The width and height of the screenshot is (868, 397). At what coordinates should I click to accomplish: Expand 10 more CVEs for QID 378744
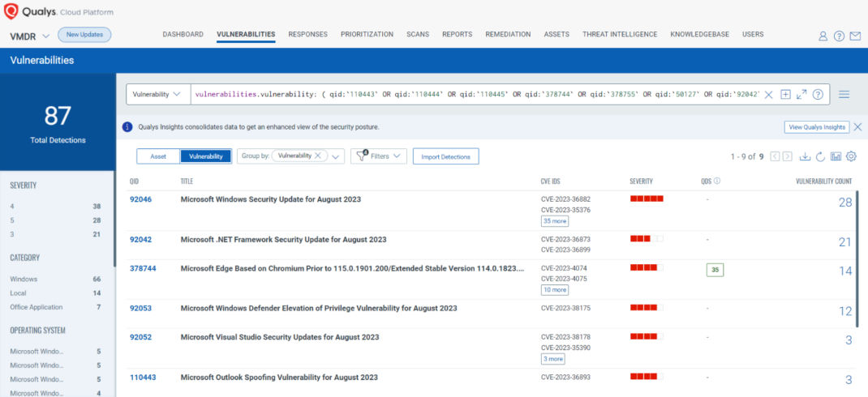click(555, 290)
